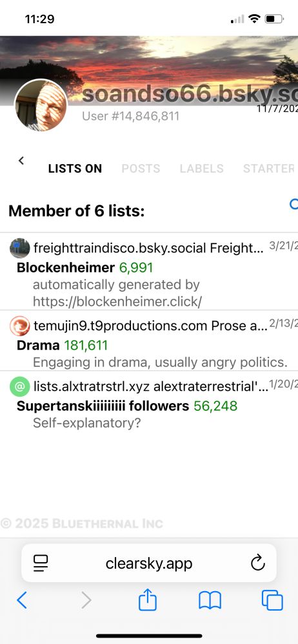The width and height of the screenshot is (298, 644).
Task: Open Supertanskiiiiiiiii followers list
Action: point(103,406)
